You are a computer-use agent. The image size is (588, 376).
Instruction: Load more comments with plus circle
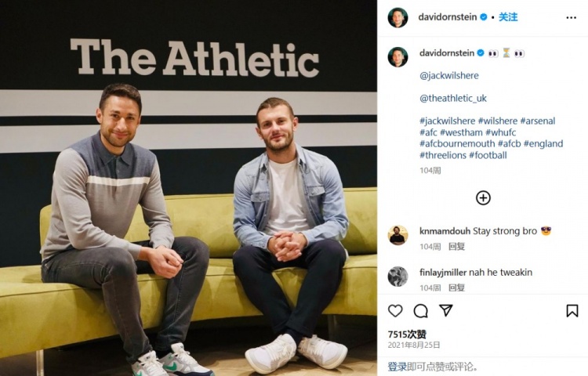pos(483,197)
